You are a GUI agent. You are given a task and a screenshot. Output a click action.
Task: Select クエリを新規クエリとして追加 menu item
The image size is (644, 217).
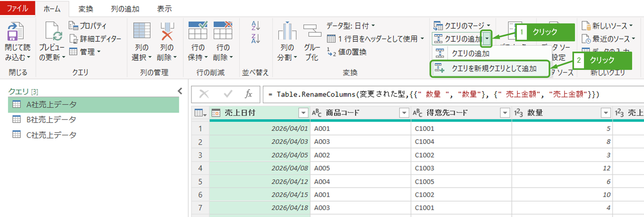point(494,69)
